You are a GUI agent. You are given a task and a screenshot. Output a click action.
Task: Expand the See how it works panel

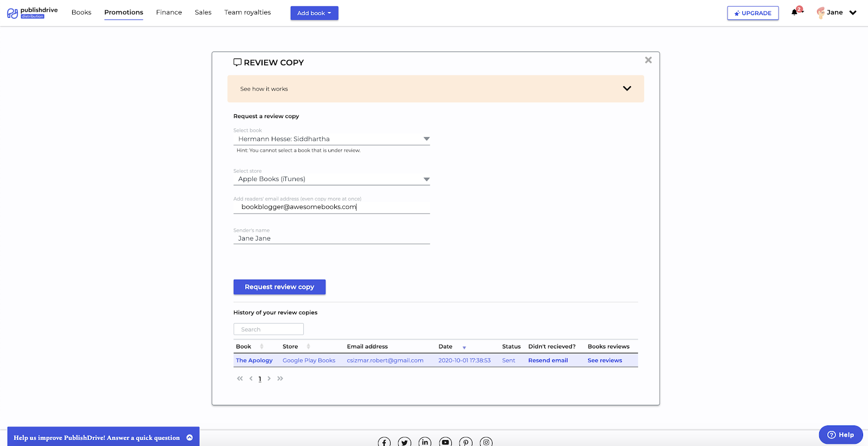(436, 89)
